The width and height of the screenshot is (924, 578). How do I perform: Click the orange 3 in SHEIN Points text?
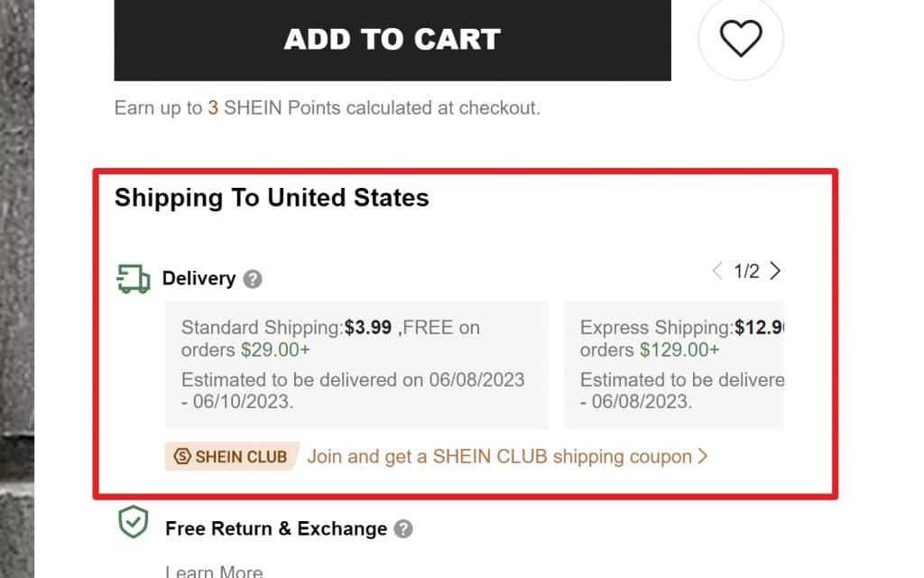[211, 107]
